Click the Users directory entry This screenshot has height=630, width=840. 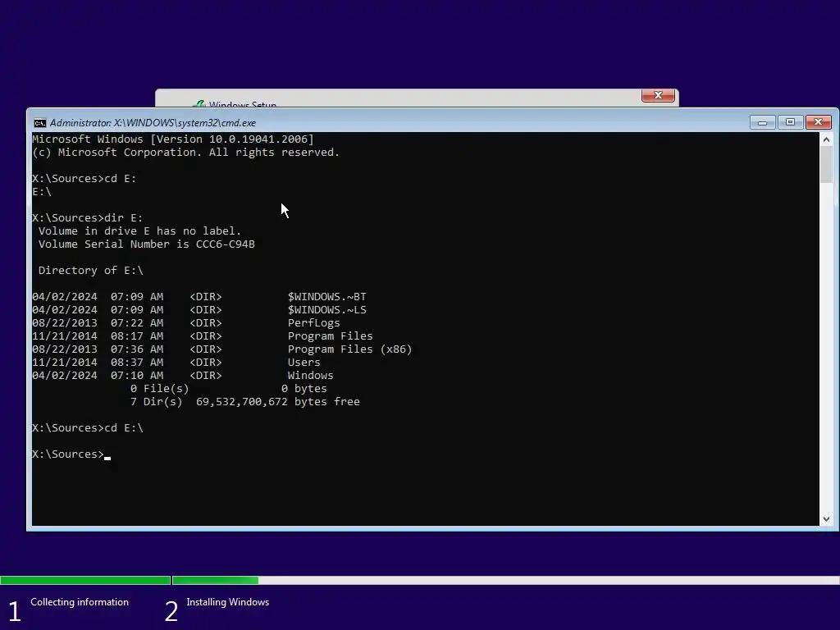[x=304, y=362]
